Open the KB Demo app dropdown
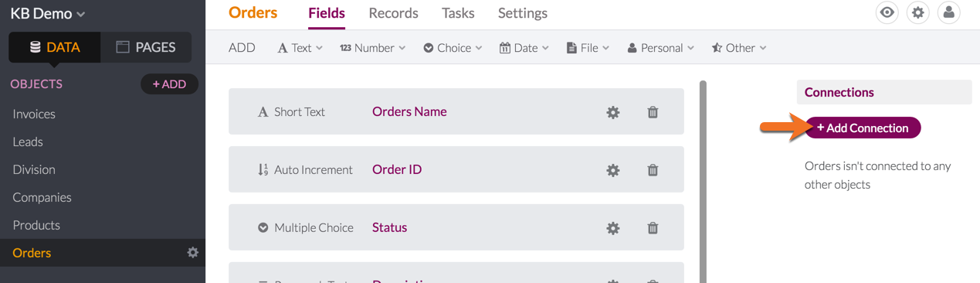The height and width of the screenshot is (283, 980). tap(48, 13)
